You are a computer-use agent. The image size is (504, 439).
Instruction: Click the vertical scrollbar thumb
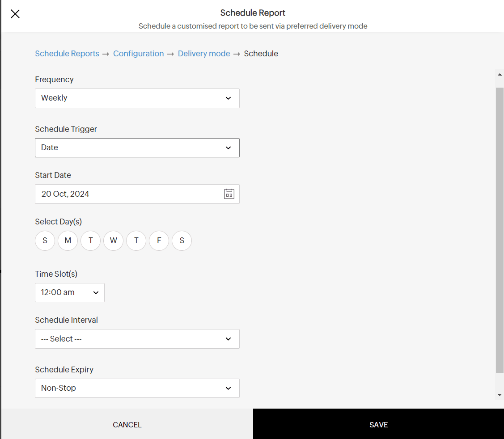click(x=500, y=230)
